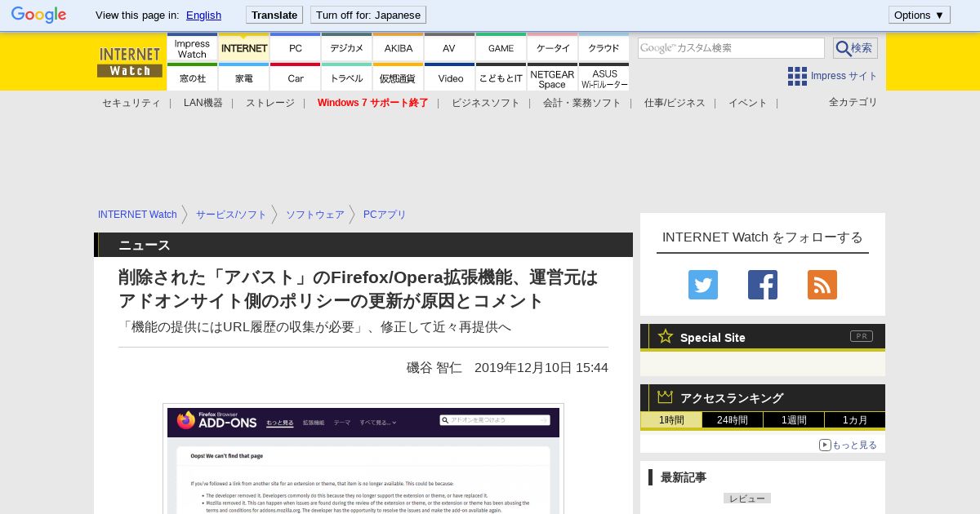This screenshot has width=980, height=514.
Task: Open Windows 7 サポート終了 link
Action: [x=373, y=103]
